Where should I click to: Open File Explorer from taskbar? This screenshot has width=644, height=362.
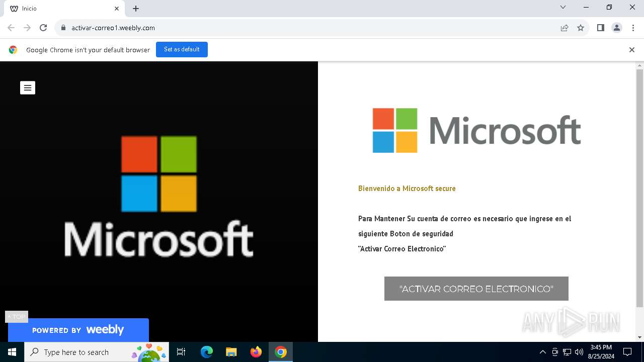click(231, 352)
